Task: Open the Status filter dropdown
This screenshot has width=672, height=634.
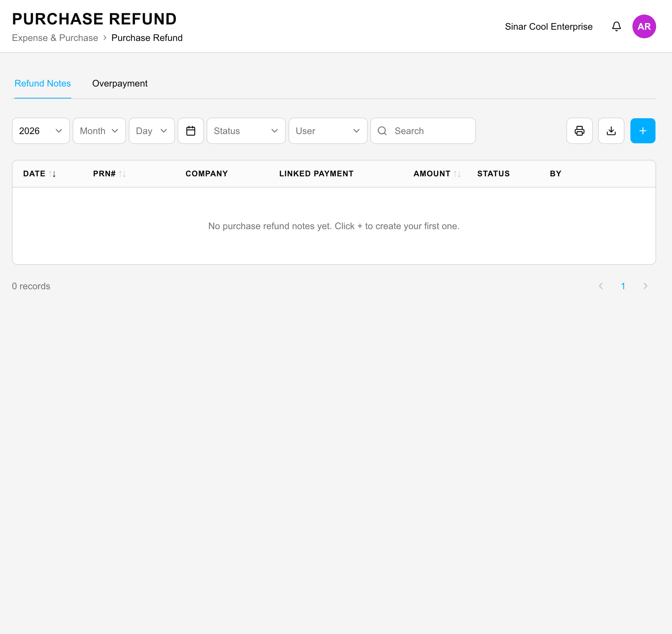Action: click(x=246, y=131)
